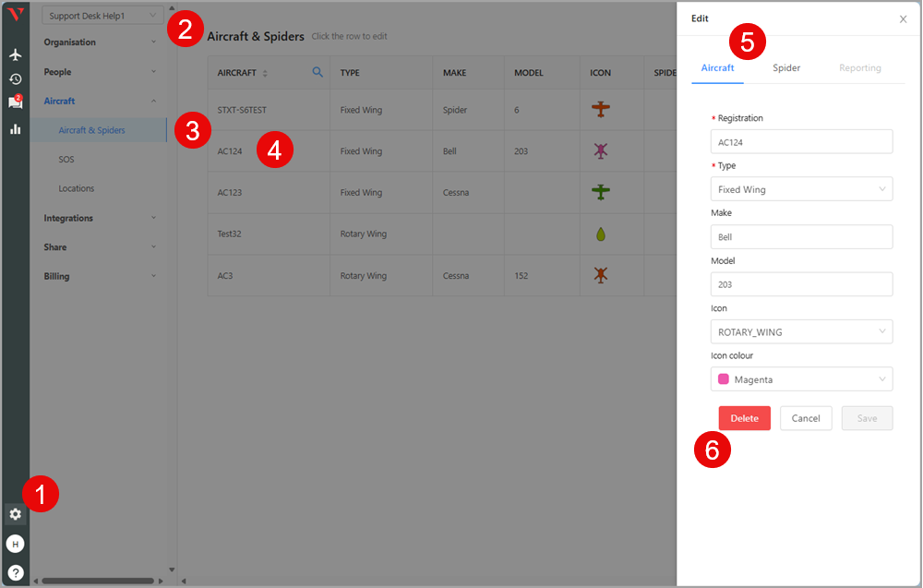Switch to the Spider tab
The width and height of the screenshot is (923, 588).
click(786, 67)
